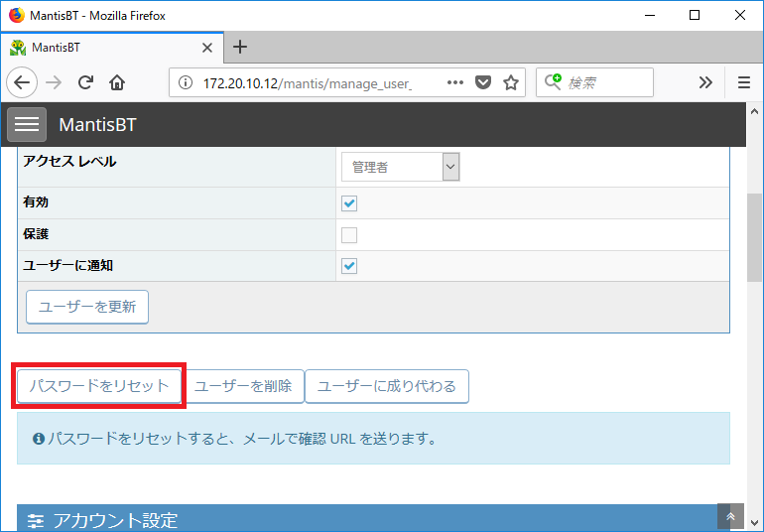764x532 pixels.
Task: Click the scrollbar up arrow
Action: [754, 111]
